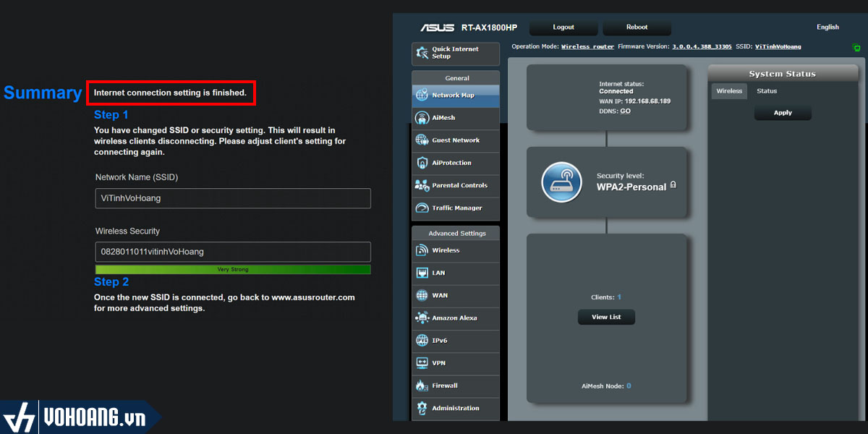Click the Clients count number 1
The height and width of the screenshot is (434, 868).
coord(619,297)
